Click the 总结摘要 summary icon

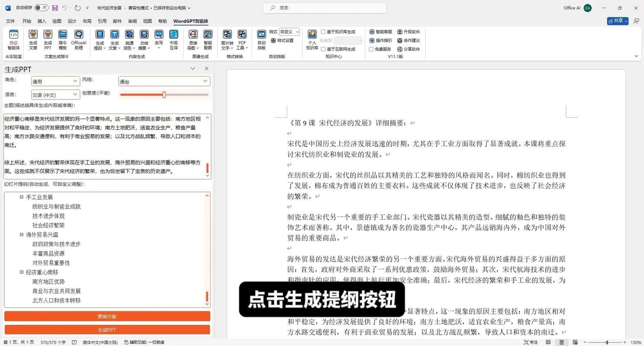(x=144, y=40)
